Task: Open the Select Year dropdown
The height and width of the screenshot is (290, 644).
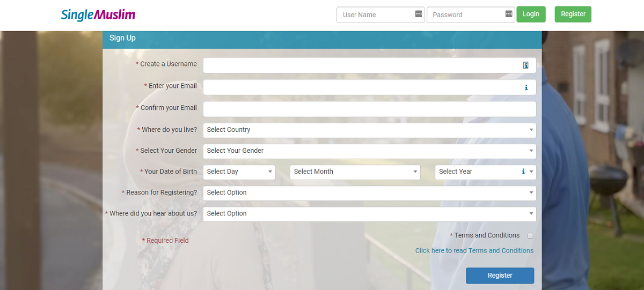Action: click(478, 172)
